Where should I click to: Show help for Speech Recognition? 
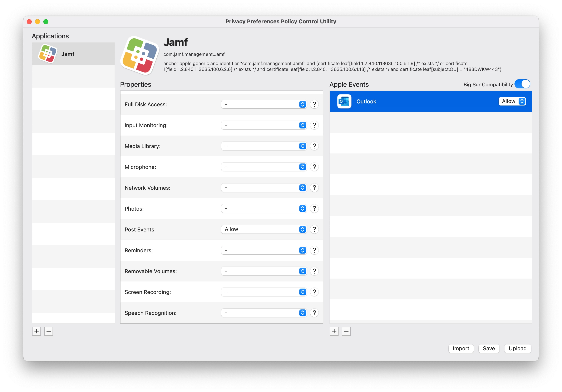pyautogui.click(x=314, y=313)
